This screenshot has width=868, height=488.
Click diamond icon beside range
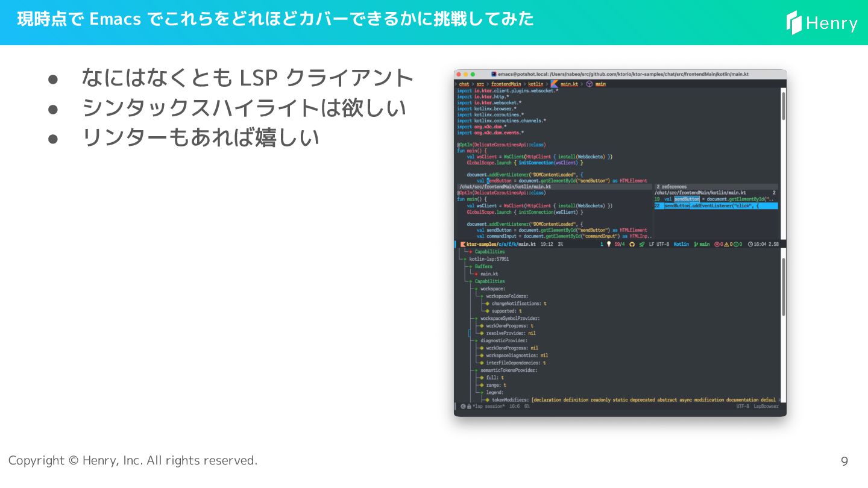click(x=482, y=385)
